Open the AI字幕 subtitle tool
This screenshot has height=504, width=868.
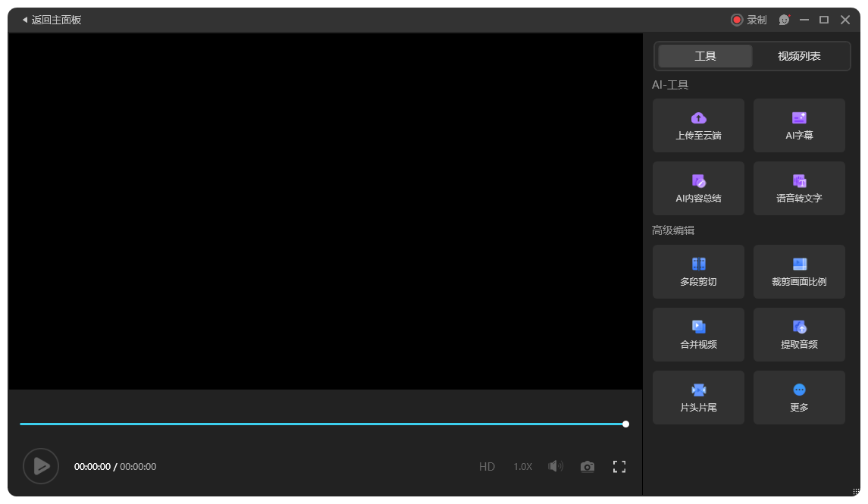[x=799, y=126]
